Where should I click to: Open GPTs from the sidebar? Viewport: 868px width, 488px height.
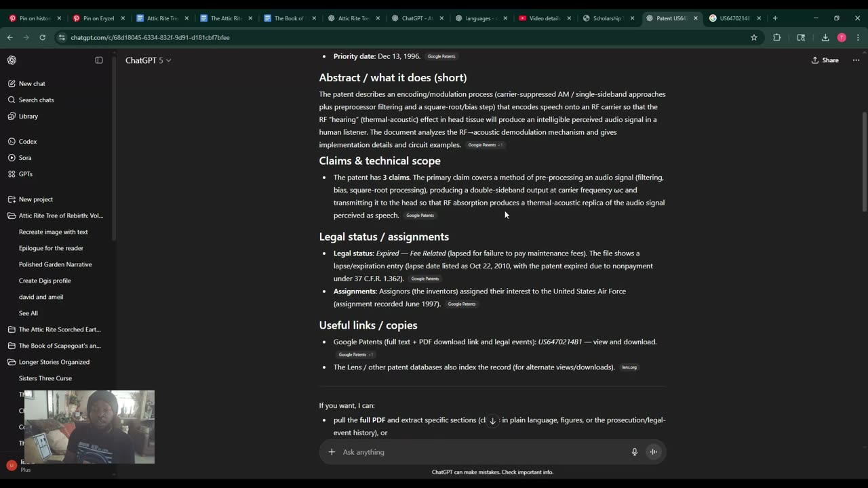[x=26, y=174]
